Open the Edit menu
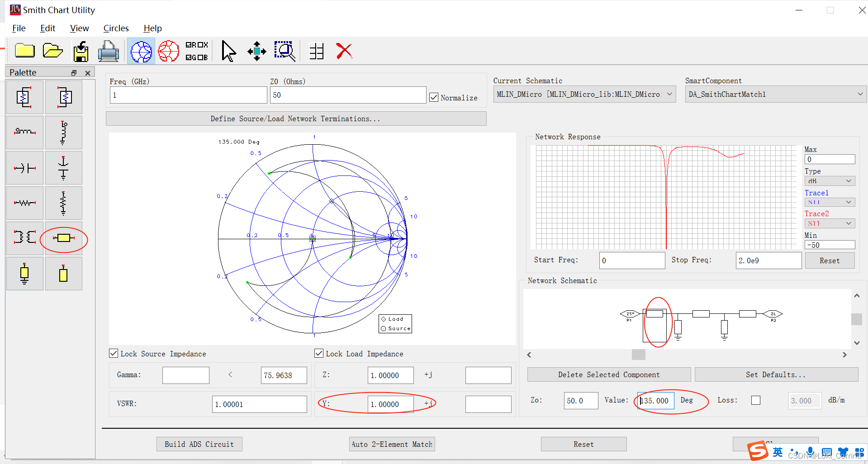 [x=47, y=28]
